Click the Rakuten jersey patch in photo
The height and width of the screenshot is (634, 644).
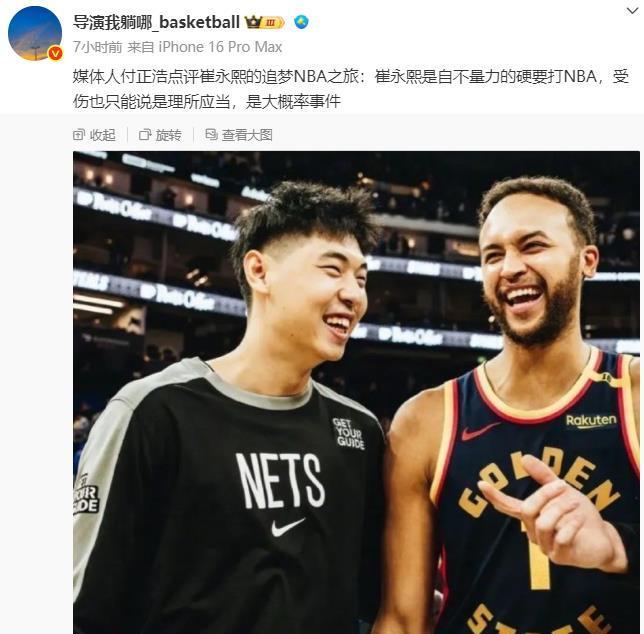(591, 420)
